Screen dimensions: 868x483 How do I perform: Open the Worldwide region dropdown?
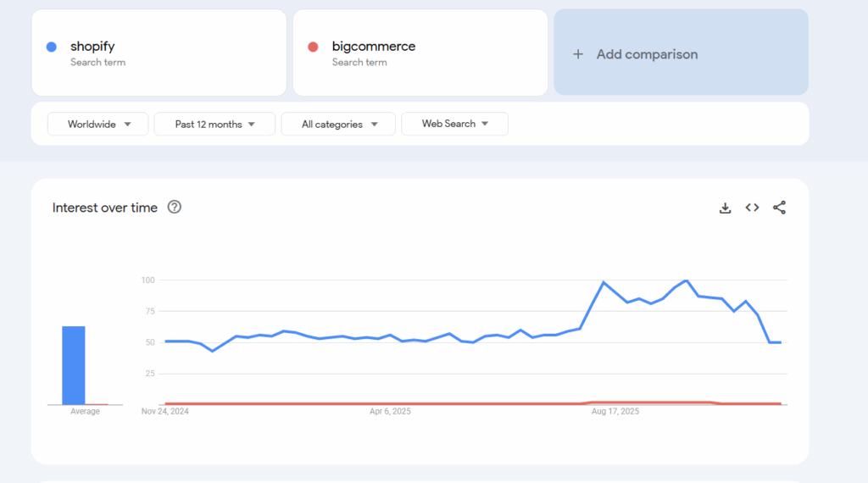(98, 124)
